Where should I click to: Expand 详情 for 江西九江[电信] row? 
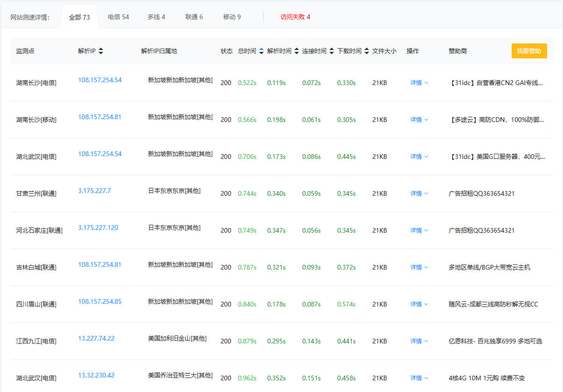419,341
